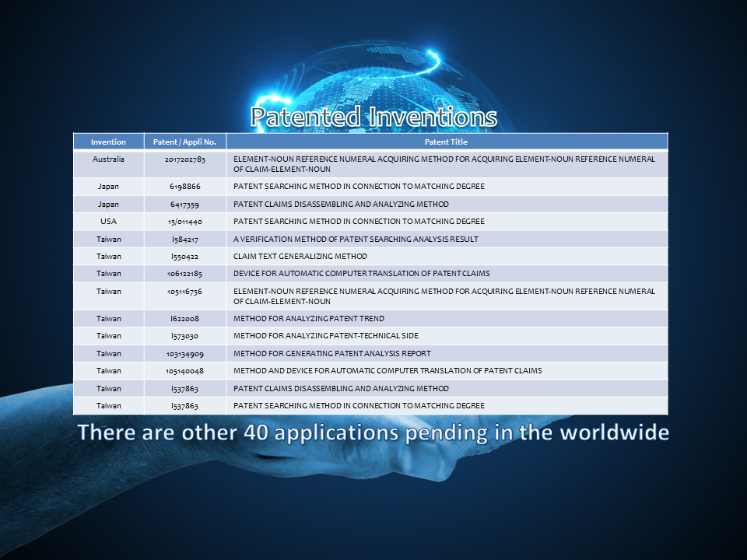
Task: Click I537863 in the last table row
Action: 185,406
